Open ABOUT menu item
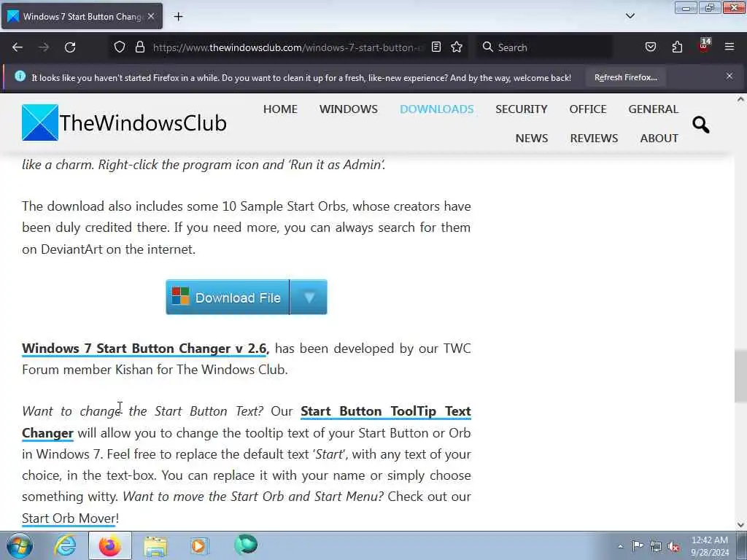747x560 pixels. pos(659,138)
